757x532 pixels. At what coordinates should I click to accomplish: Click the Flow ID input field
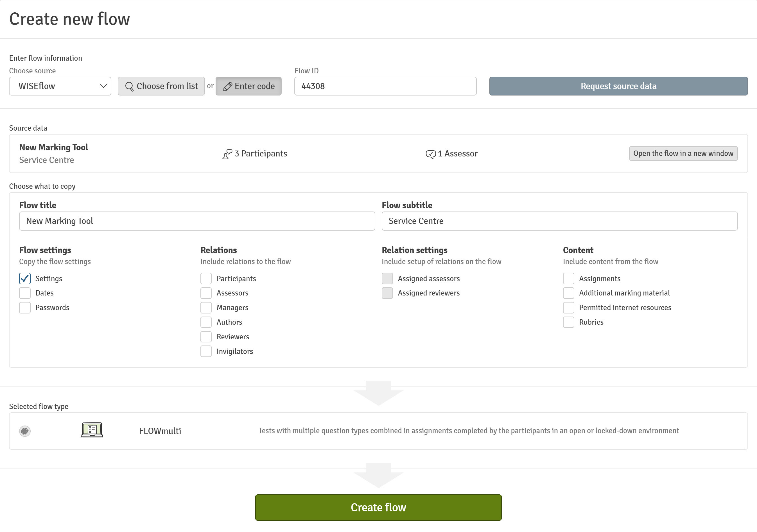(385, 86)
